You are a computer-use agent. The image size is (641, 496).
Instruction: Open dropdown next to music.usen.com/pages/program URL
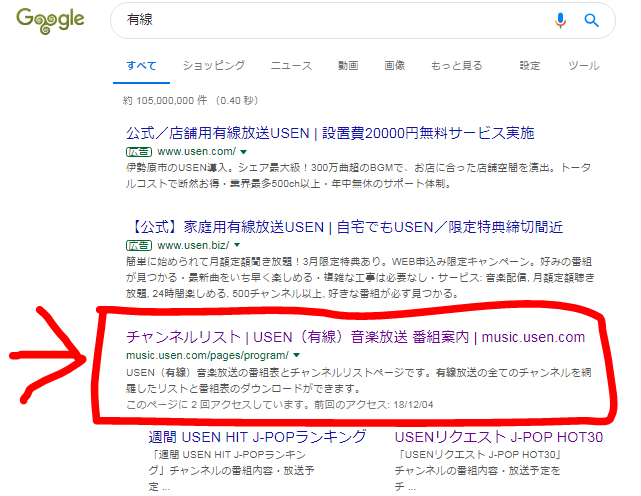pos(297,356)
